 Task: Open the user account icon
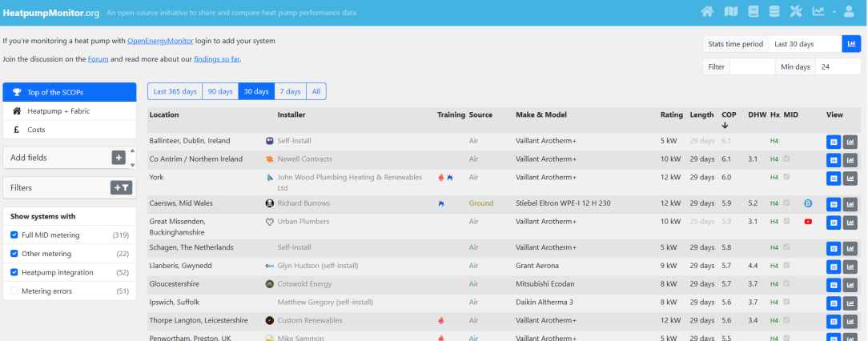(849, 12)
